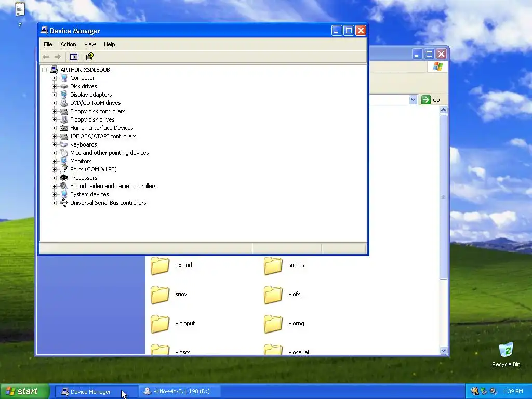The width and height of the screenshot is (532, 399).
Task: Open the Help menu
Action: coord(109,44)
